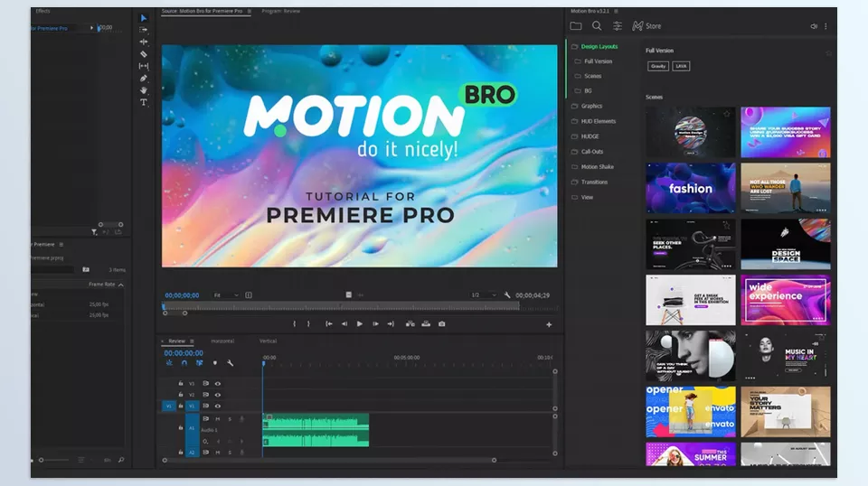Image resolution: width=868 pixels, height=486 pixels.
Task: Open the Source monitor panel menu
Action: coord(250,11)
